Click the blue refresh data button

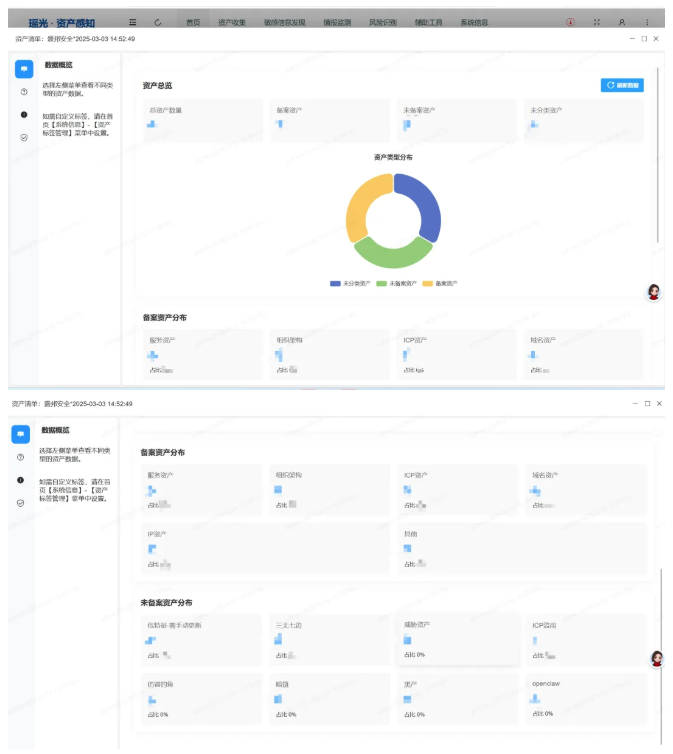click(x=622, y=86)
